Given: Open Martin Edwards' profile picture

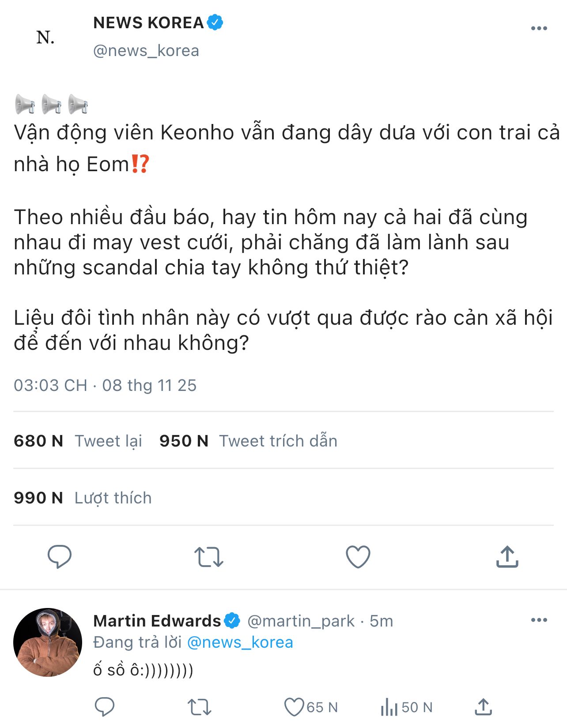Looking at the screenshot, I should click(x=48, y=642).
